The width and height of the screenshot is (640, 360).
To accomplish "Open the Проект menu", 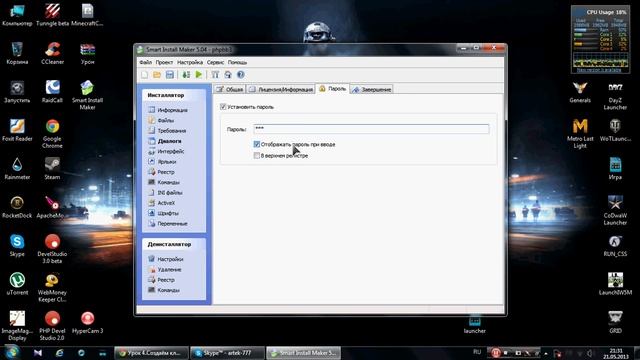I will [x=164, y=62].
